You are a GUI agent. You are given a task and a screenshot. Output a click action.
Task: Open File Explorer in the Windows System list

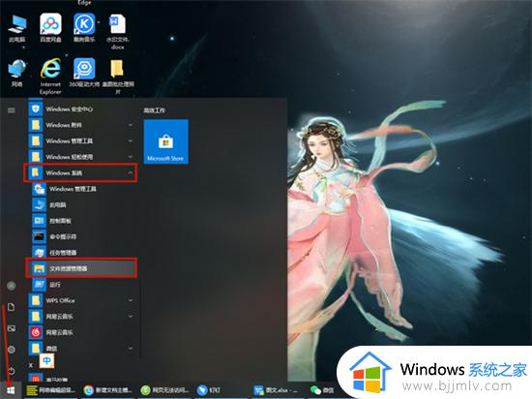81,268
